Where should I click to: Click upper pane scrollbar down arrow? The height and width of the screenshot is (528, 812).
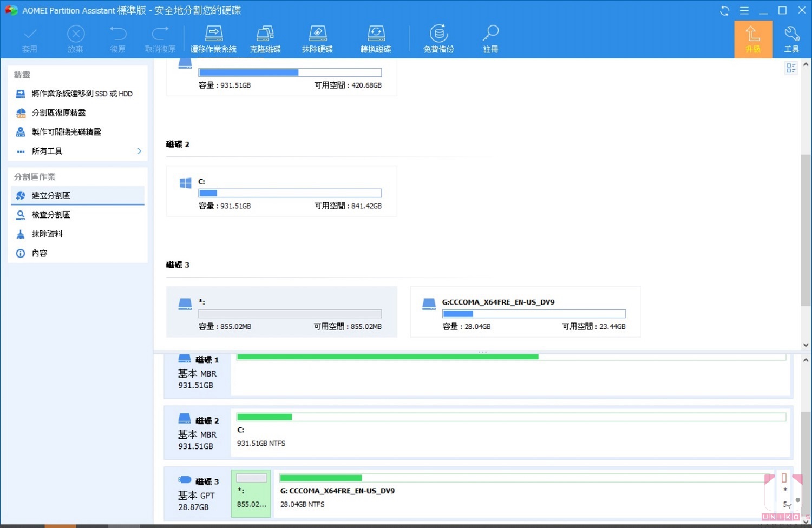pyautogui.click(x=806, y=345)
